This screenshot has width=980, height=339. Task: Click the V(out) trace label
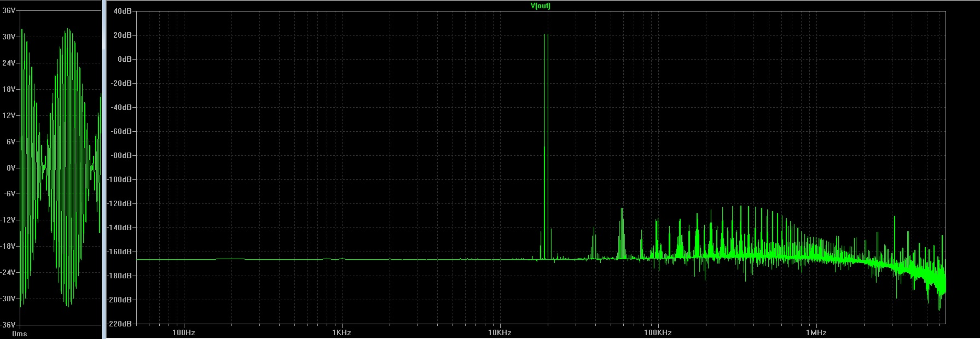point(541,6)
